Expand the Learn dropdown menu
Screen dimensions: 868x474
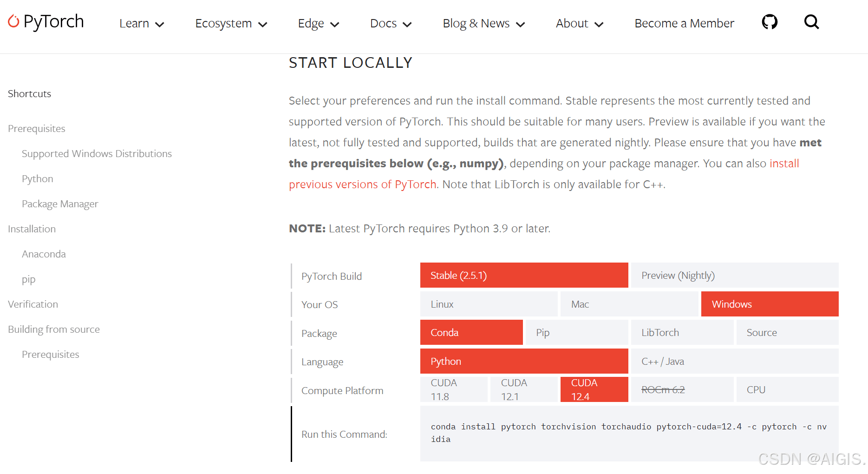(x=141, y=24)
